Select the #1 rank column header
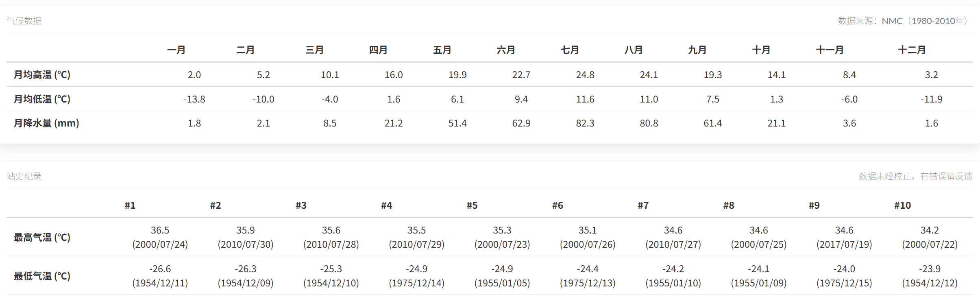The width and height of the screenshot is (980, 297). [130, 205]
